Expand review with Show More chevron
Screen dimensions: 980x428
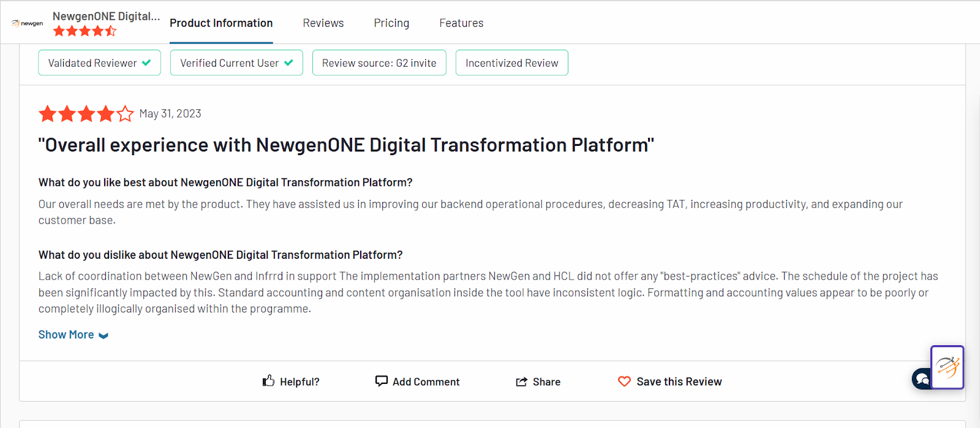tap(104, 335)
